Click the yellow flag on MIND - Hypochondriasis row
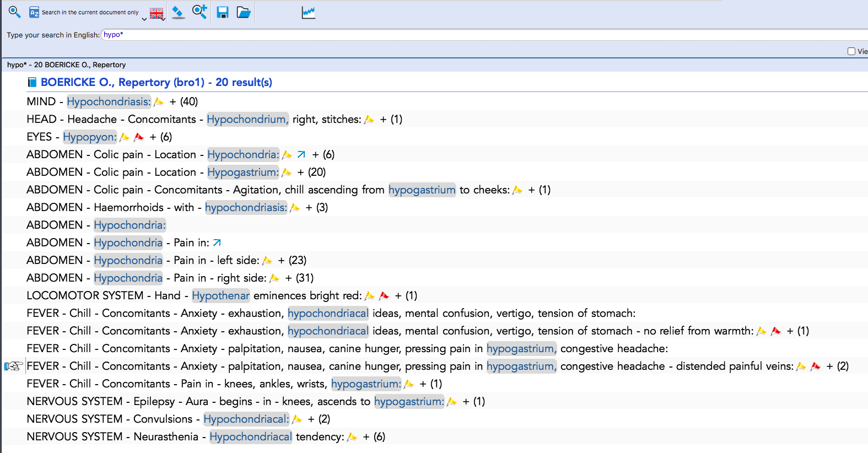Viewport: 868px width, 453px height. [x=159, y=102]
